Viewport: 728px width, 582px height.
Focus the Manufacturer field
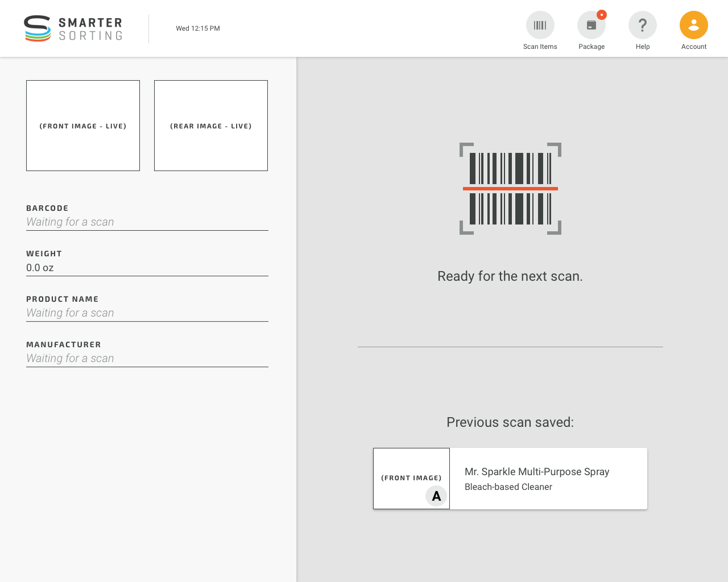pyautogui.click(x=147, y=359)
